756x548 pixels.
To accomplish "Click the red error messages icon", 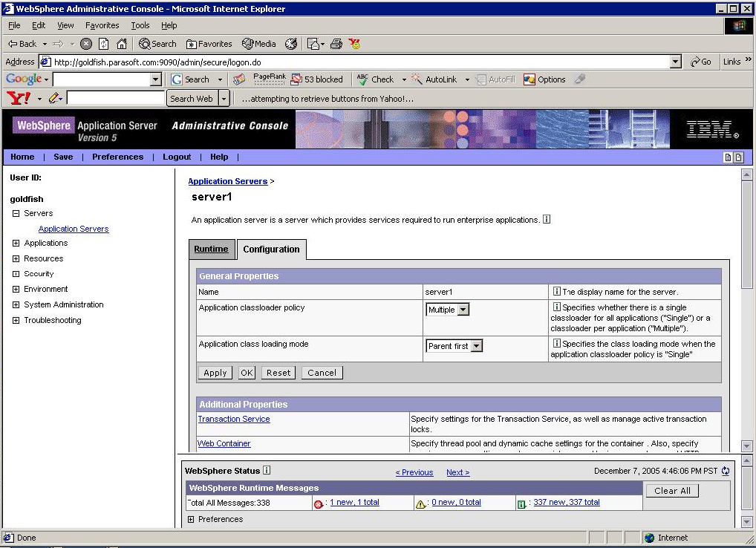I will [x=318, y=504].
